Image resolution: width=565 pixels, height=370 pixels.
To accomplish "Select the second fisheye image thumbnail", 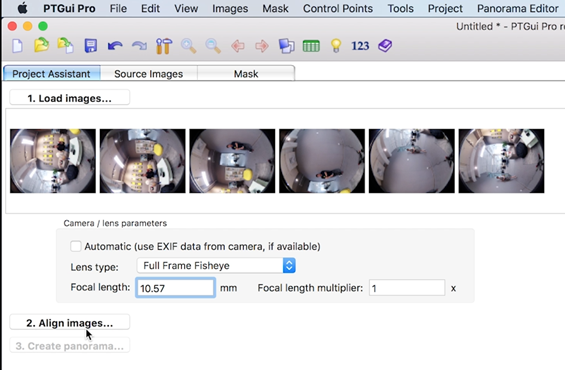I will pos(143,161).
